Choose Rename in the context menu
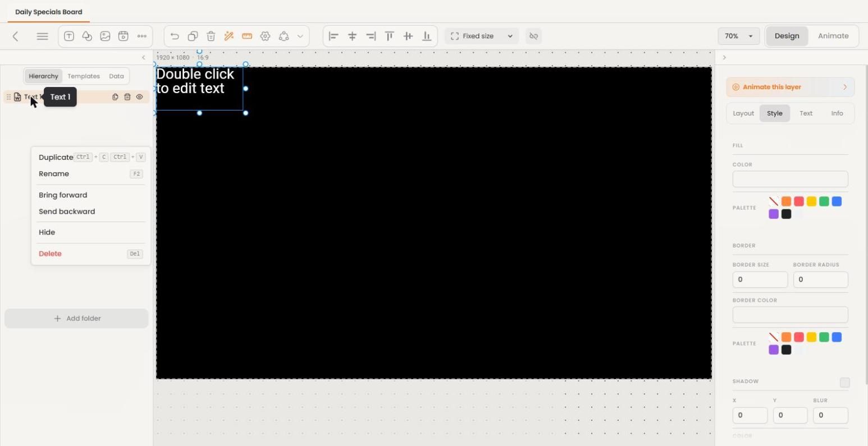 point(92,174)
